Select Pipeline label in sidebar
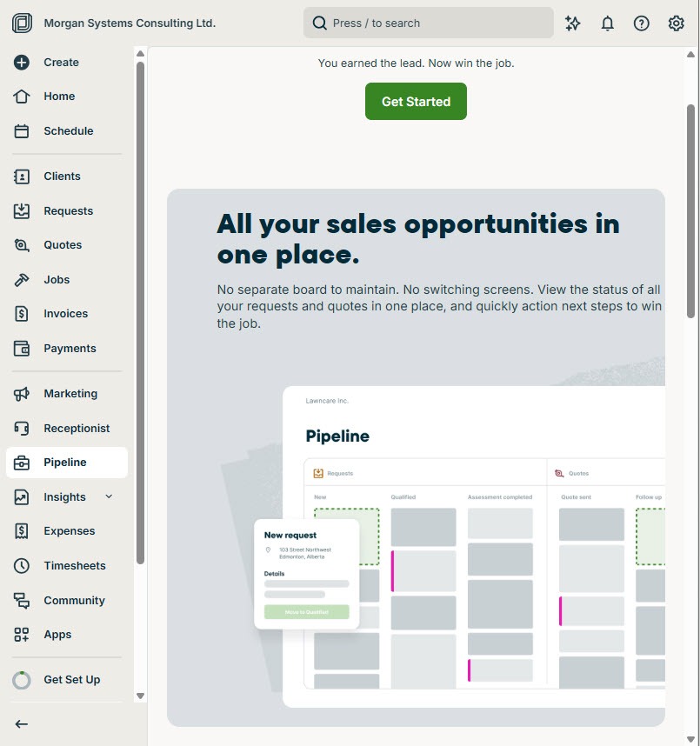The height and width of the screenshot is (746, 700). pyautogui.click(x=65, y=463)
